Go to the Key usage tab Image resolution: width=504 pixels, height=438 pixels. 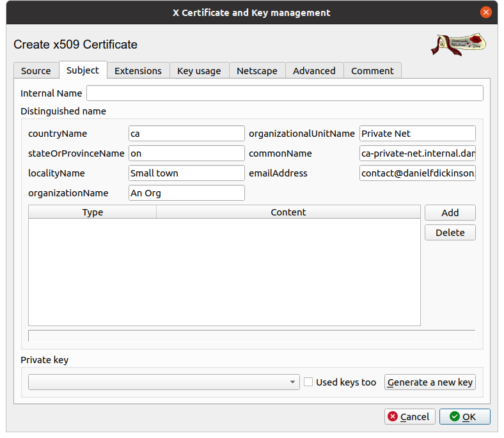199,71
